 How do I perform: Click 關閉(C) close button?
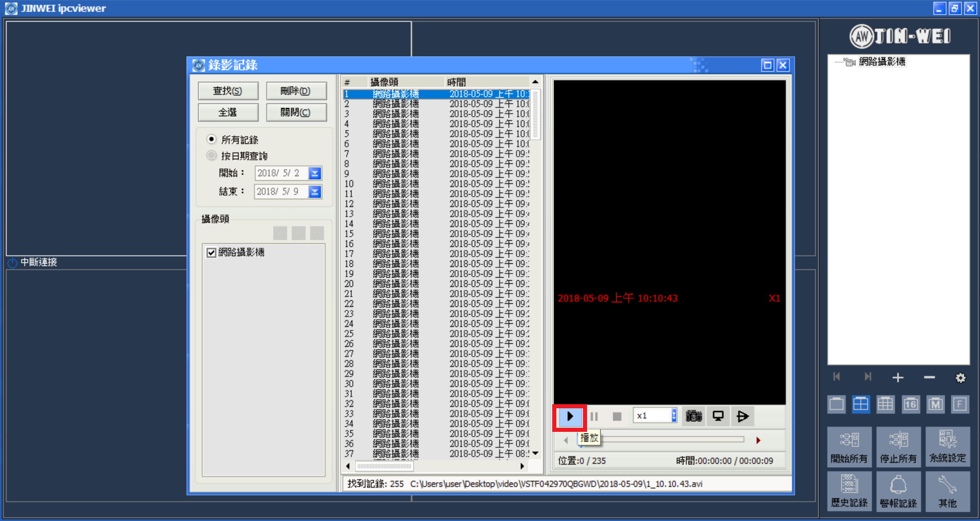click(x=296, y=112)
